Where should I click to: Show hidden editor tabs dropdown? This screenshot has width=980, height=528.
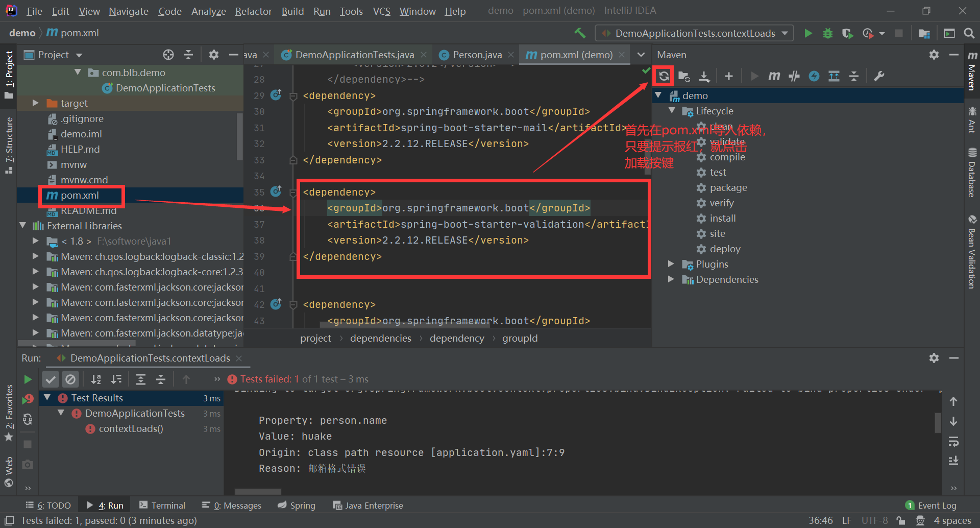(641, 55)
